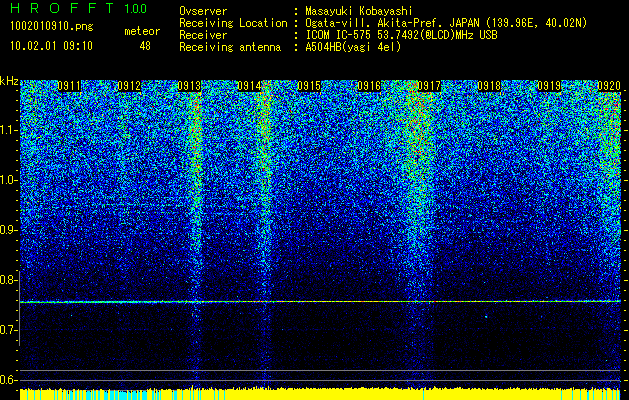
Task: Click observer name Masayuki Kobayashi
Action: (359, 11)
